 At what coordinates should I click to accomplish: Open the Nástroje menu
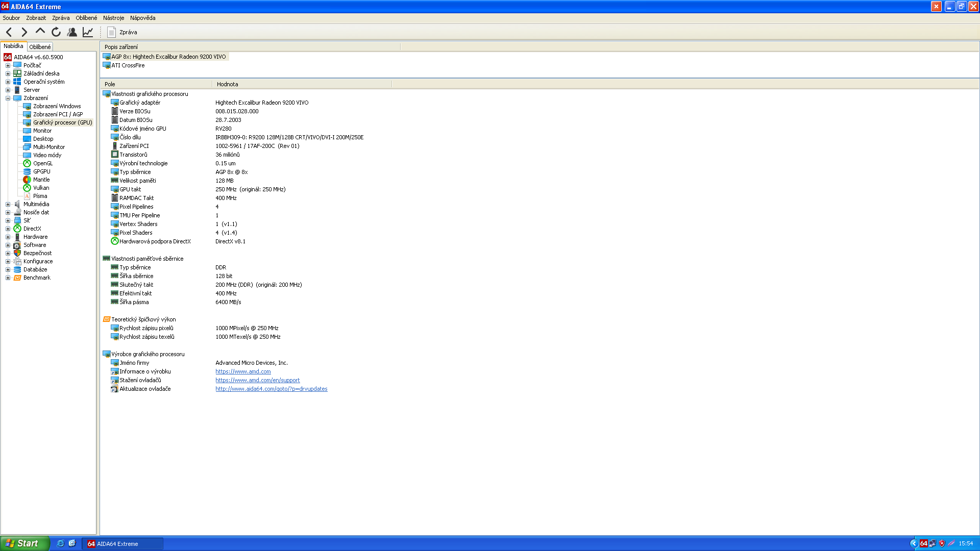tap(113, 18)
